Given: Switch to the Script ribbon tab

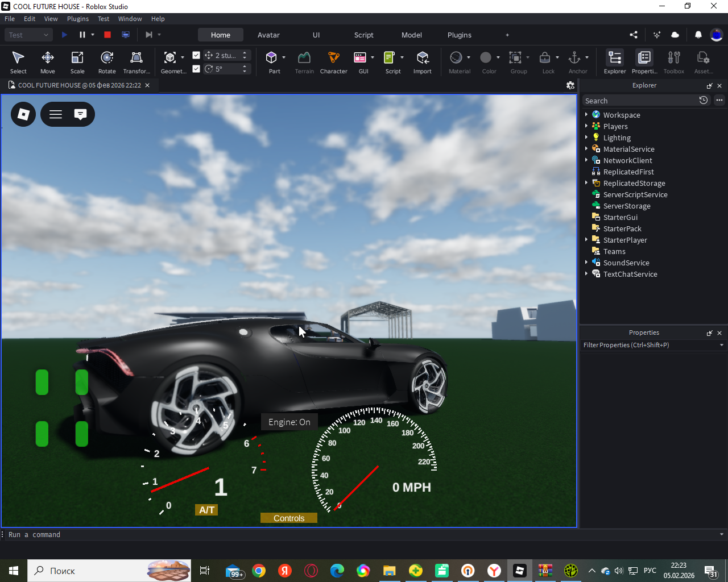Looking at the screenshot, I should click(364, 35).
